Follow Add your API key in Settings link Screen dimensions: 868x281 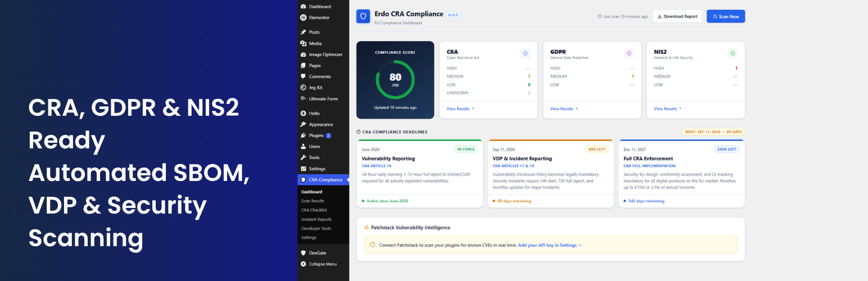550,245
